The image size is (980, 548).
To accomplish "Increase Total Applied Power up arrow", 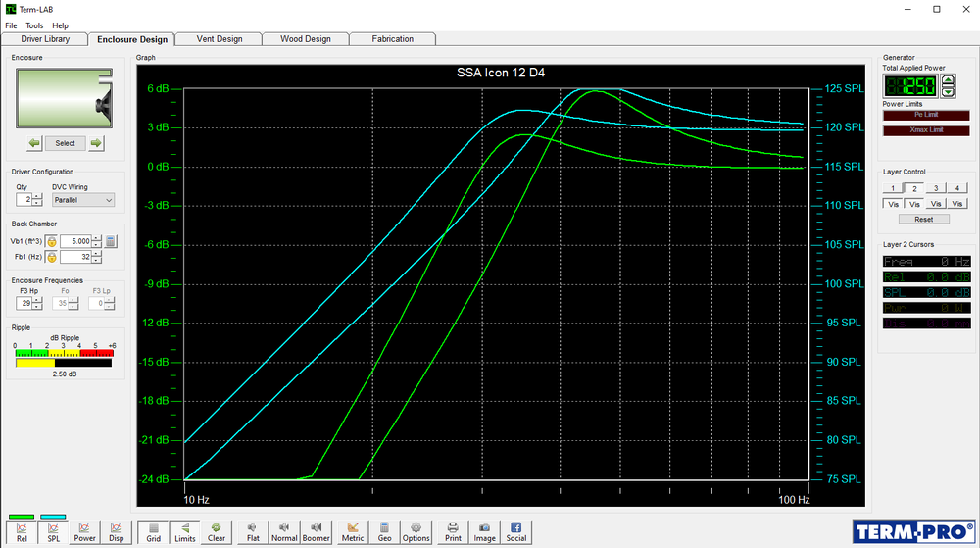I will [948, 80].
